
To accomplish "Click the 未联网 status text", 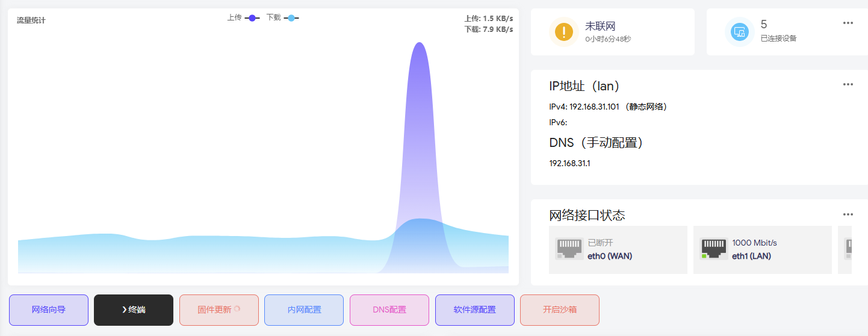I will [600, 26].
